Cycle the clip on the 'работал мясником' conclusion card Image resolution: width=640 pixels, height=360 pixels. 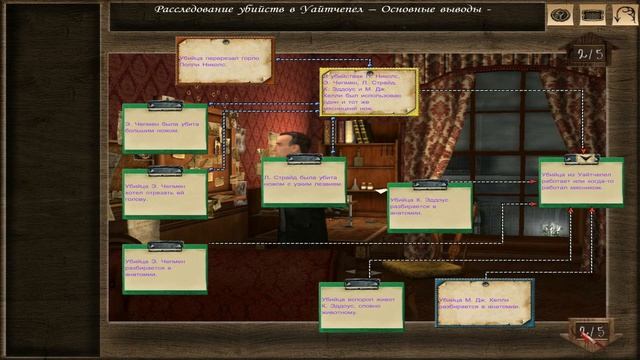pos(582,159)
